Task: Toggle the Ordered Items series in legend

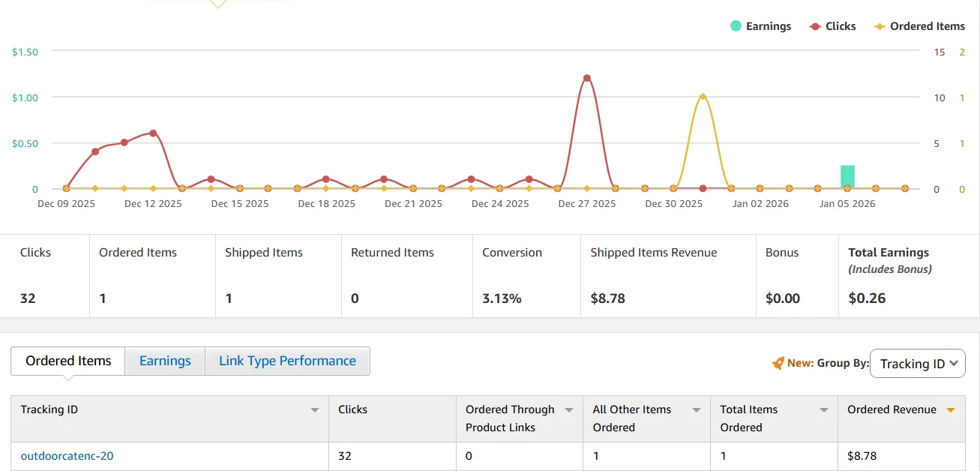Action: (919, 26)
